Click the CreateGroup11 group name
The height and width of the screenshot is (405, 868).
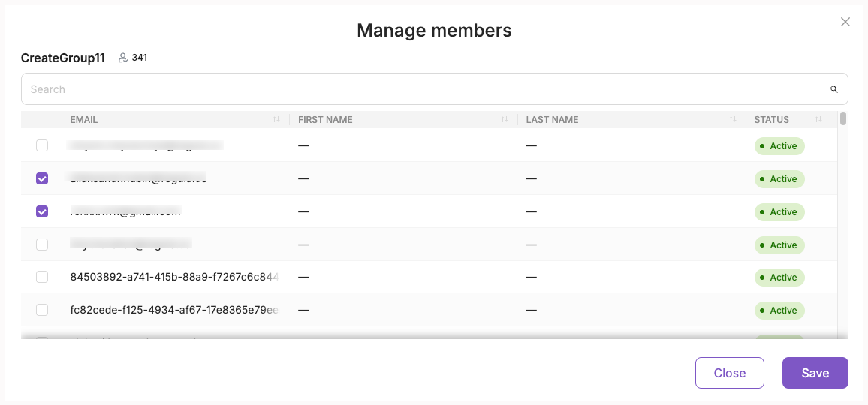coord(62,58)
